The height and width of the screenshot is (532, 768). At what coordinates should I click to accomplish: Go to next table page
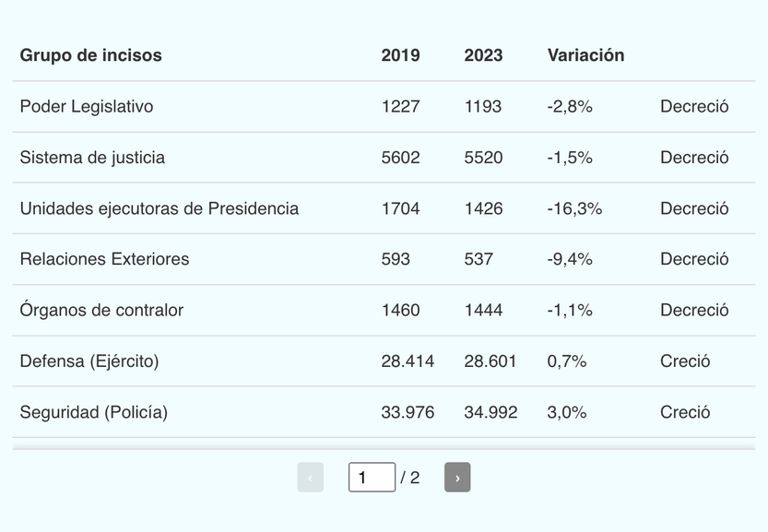[x=457, y=478]
